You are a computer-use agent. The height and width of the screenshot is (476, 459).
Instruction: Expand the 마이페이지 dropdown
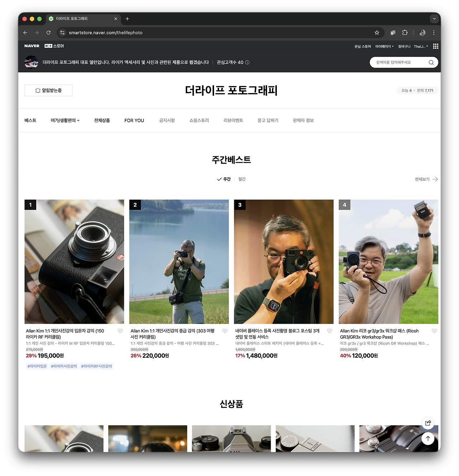[x=384, y=47]
